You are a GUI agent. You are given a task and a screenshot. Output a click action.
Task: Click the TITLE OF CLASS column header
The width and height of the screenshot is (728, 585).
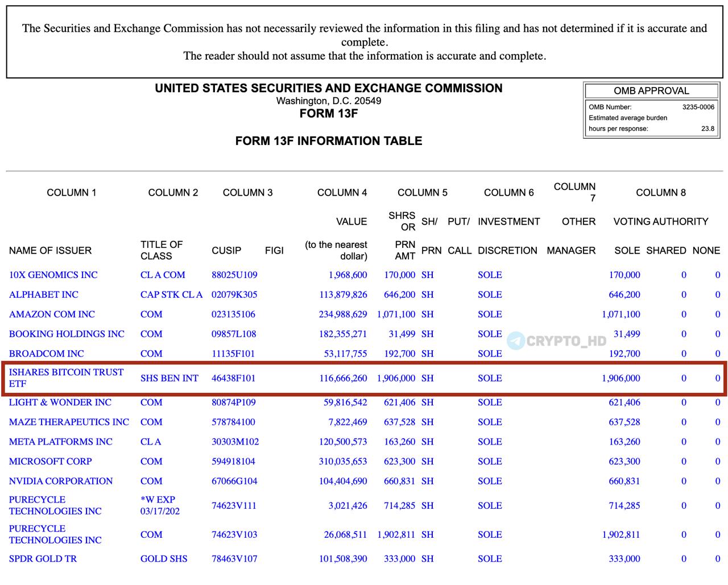pyautogui.click(x=162, y=250)
